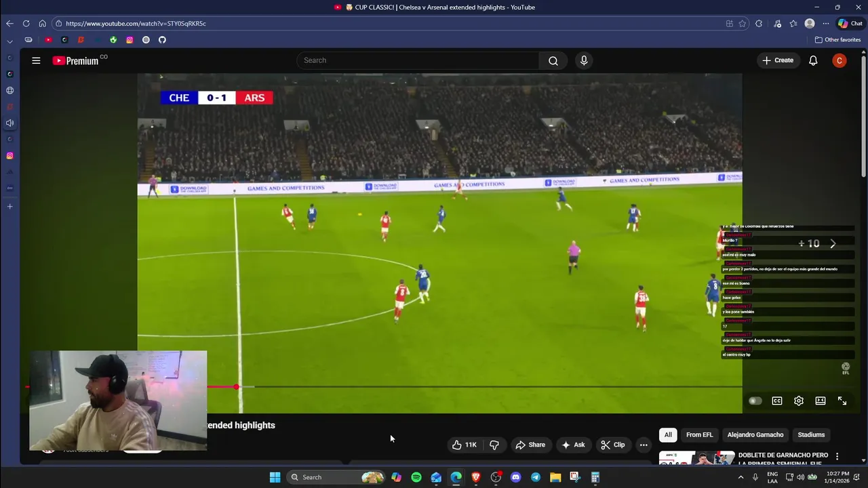Click into the YouTube search field
Screen dimensions: 868x488
(x=418, y=60)
